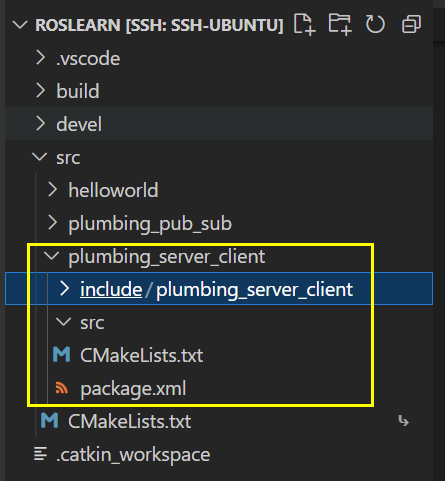The width and height of the screenshot is (445, 481).
Task: Open the symlinked CMakeLists.txt under src
Action: point(130,421)
